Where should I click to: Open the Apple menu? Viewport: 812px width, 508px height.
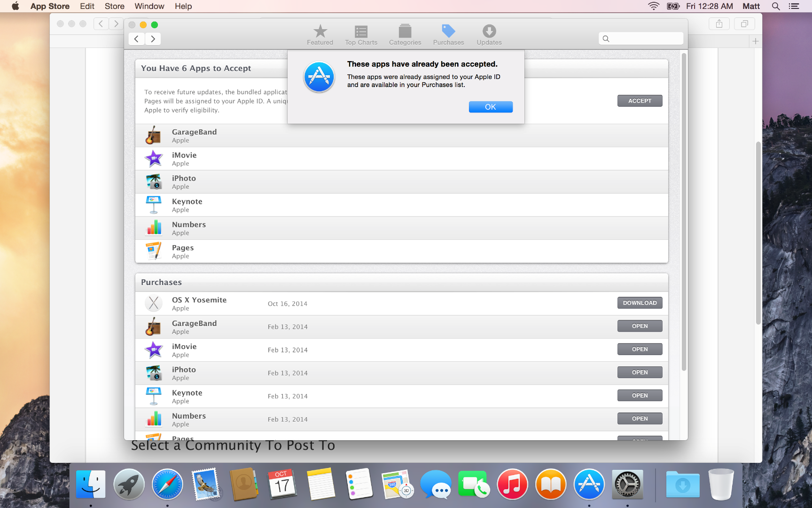pos(16,6)
